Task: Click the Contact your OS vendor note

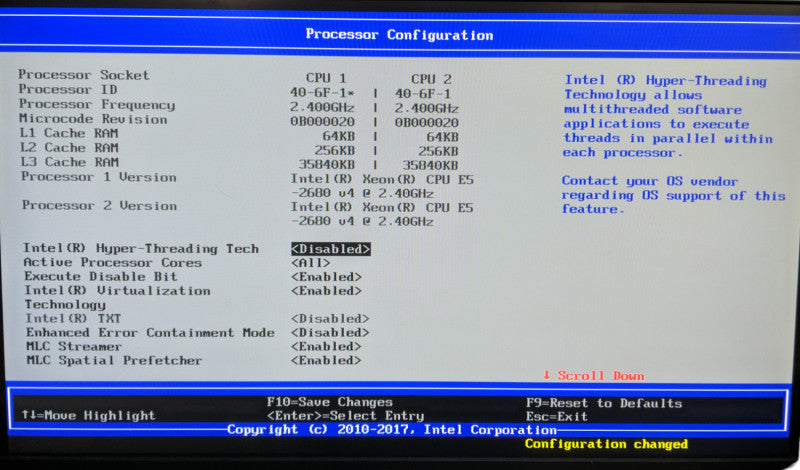Action: [x=673, y=195]
